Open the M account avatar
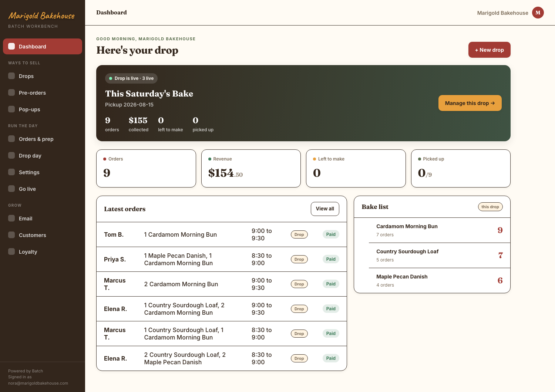The image size is (555, 392). [538, 13]
